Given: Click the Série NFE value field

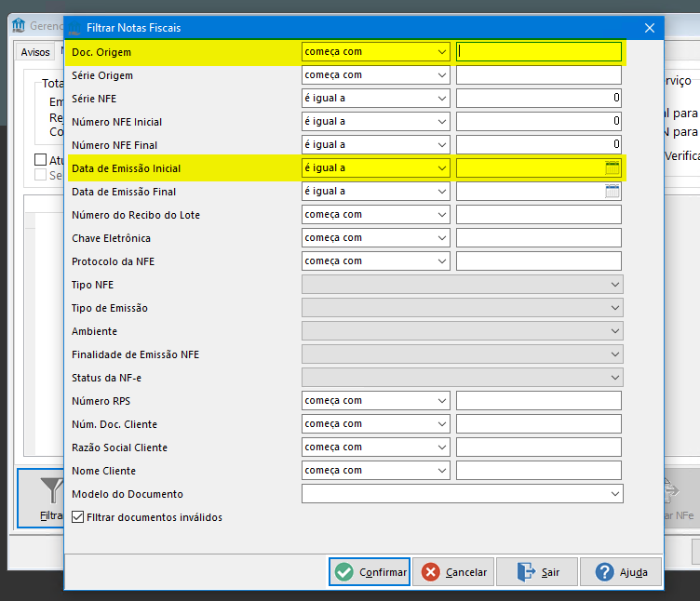Looking at the screenshot, I should 539,99.
